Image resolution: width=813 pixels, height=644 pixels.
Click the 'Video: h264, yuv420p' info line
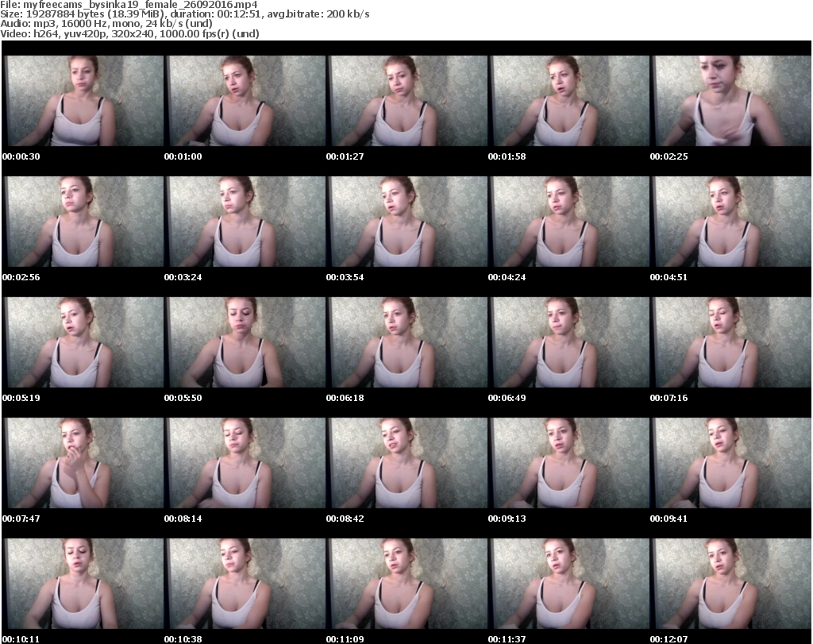tap(129, 33)
